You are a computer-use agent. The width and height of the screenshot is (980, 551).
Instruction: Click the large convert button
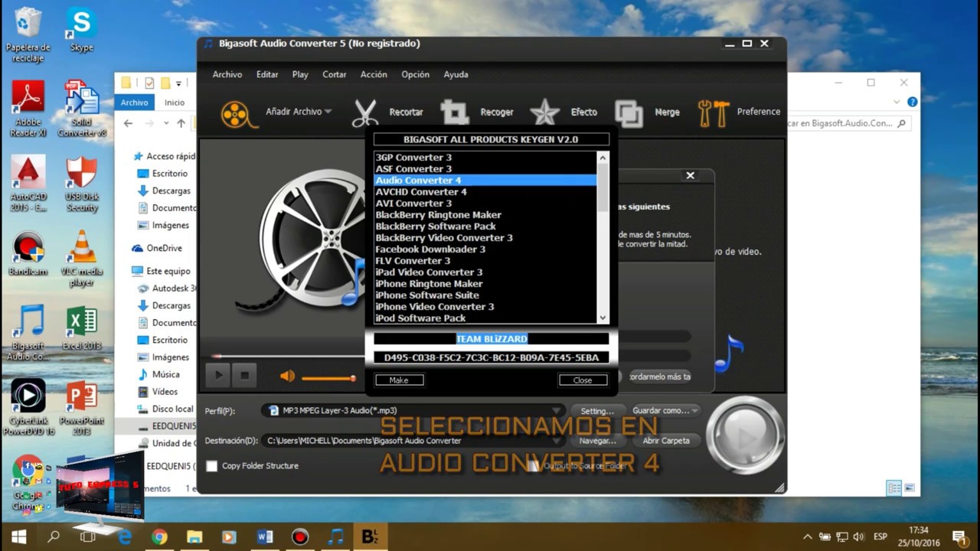click(745, 435)
